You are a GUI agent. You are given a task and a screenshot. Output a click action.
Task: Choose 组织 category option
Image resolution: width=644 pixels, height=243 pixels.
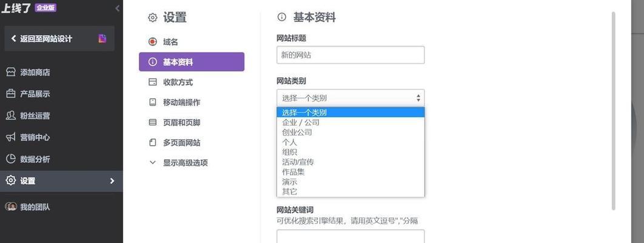[x=351, y=152]
